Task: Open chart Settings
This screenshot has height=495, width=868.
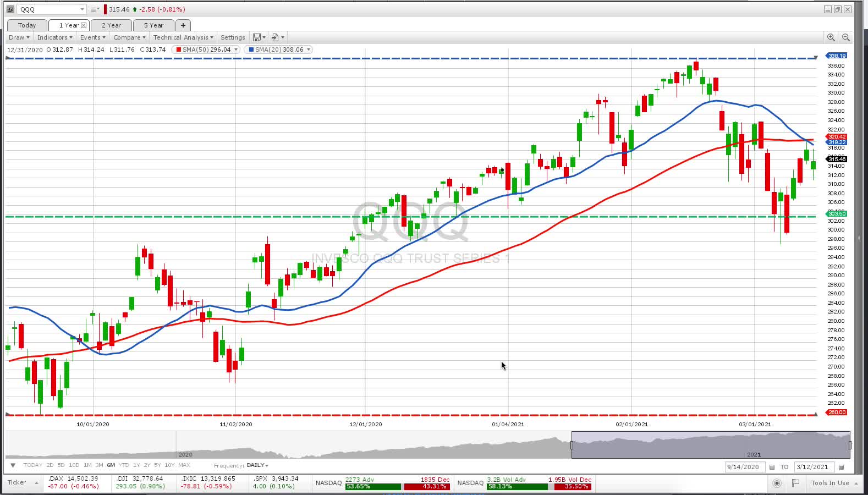Action: (x=233, y=37)
